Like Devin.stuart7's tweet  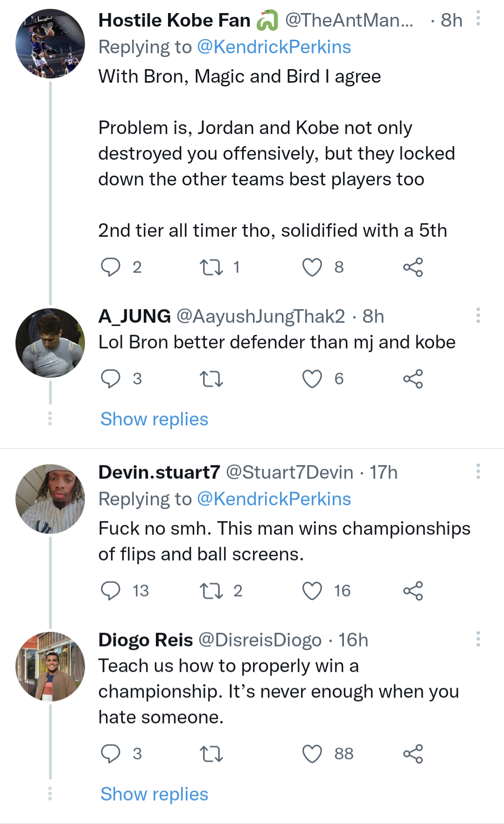312,591
